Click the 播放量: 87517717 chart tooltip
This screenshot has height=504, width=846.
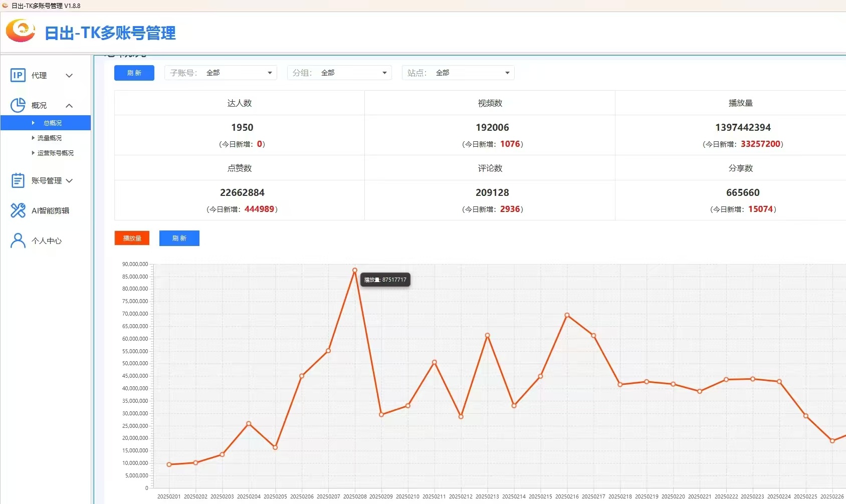[385, 280]
